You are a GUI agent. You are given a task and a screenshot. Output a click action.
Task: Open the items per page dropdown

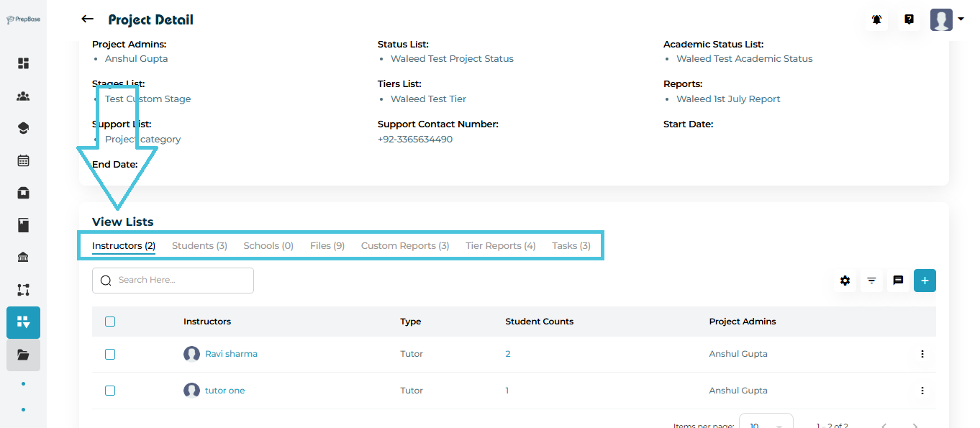[x=766, y=424]
